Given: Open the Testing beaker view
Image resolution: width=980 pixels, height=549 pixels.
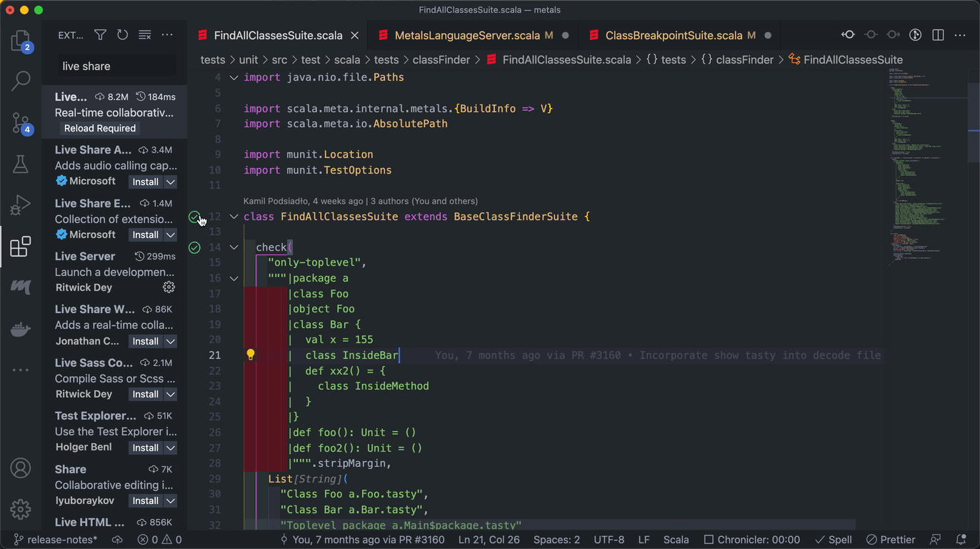Looking at the screenshot, I should coord(21,164).
